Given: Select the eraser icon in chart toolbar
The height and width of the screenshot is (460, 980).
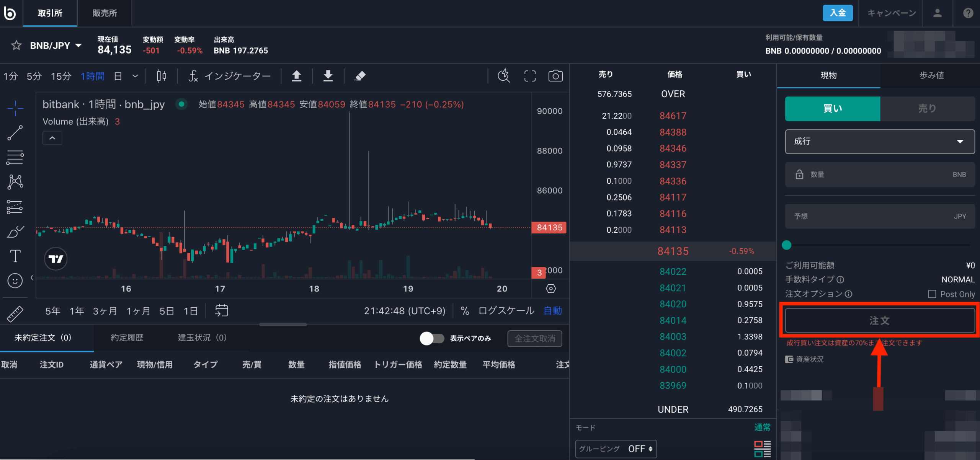Looking at the screenshot, I should pyautogui.click(x=360, y=76).
